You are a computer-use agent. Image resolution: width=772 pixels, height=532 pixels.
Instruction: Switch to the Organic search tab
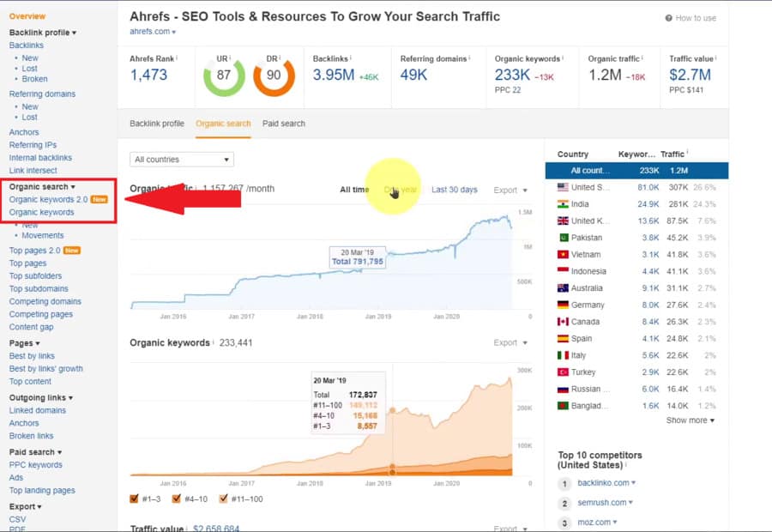[x=223, y=124]
